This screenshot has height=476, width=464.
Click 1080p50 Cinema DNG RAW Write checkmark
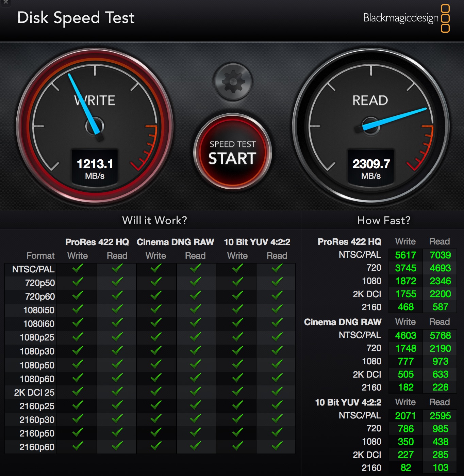(x=156, y=364)
